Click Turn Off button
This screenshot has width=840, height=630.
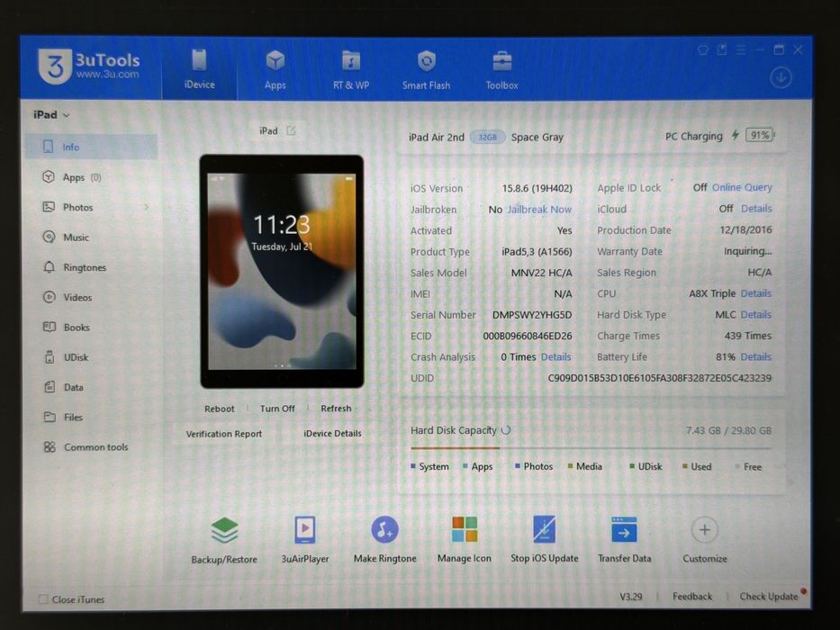(277, 409)
